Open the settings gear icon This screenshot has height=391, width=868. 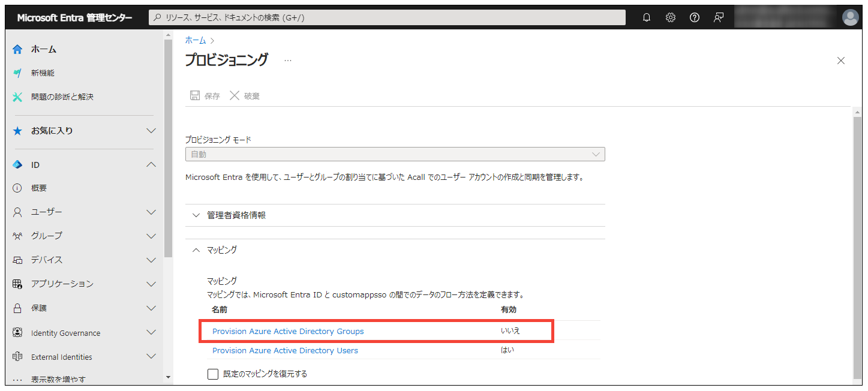pyautogui.click(x=671, y=17)
